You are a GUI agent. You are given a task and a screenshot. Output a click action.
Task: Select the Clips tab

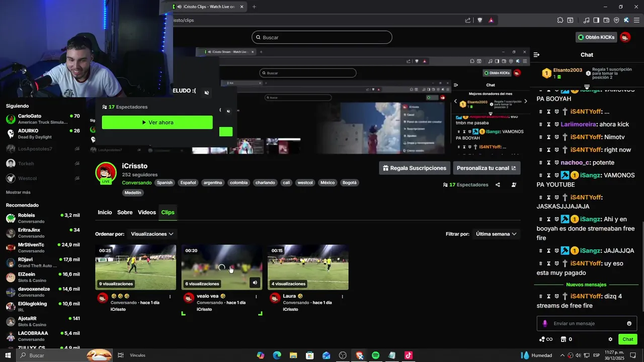(168, 212)
